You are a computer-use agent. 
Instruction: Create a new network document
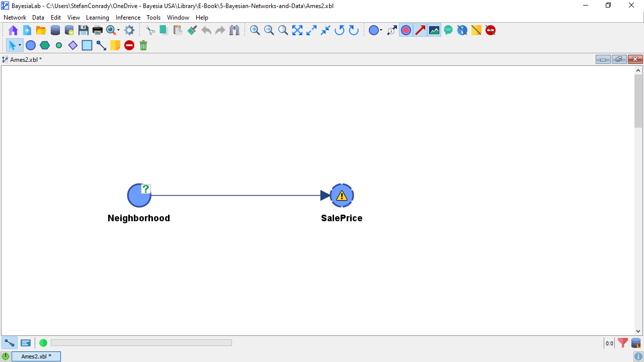coord(27,30)
